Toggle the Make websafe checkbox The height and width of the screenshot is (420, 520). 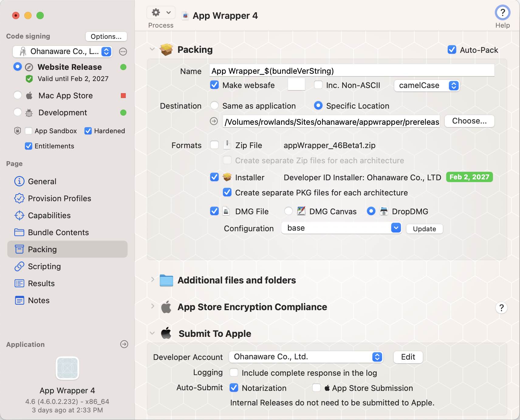tap(214, 85)
